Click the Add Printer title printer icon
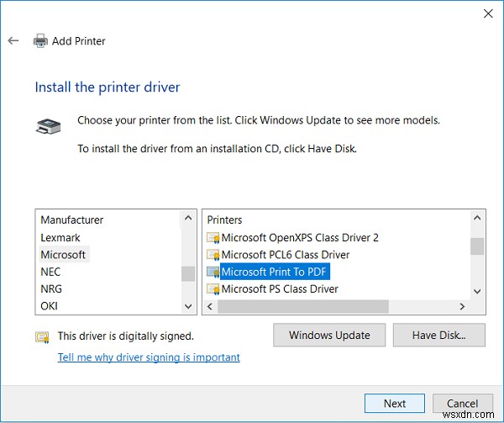The height and width of the screenshot is (423, 504). (x=40, y=41)
